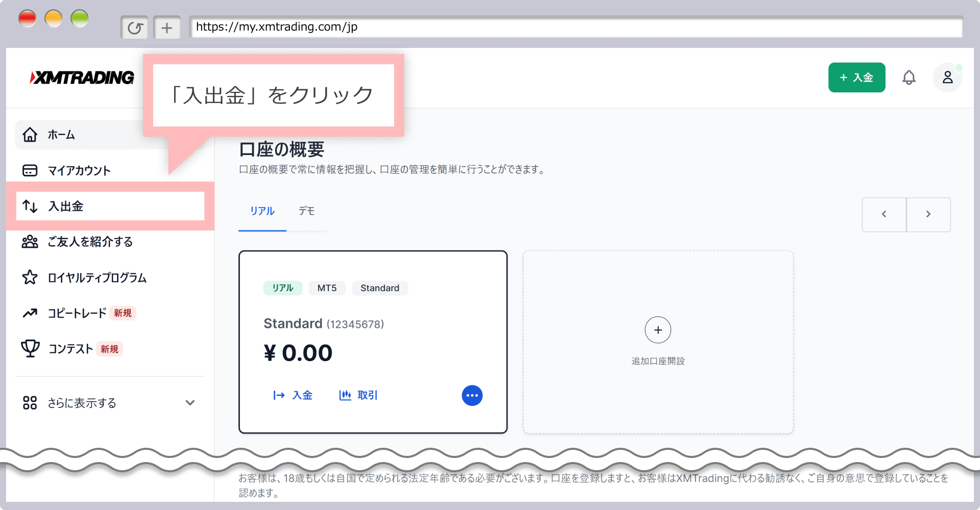Viewport: 980px width, 510px height.
Task: Open マイアカウント in the sidebar
Action: [79, 171]
